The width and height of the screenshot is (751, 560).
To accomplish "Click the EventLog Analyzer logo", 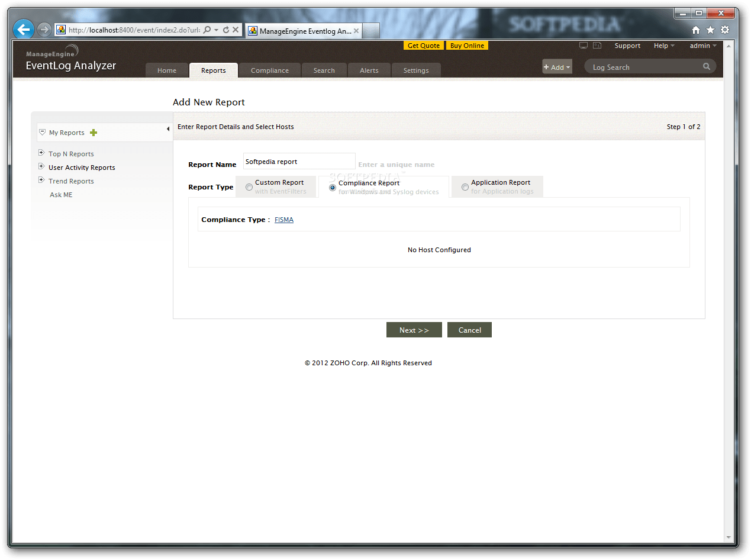I will (x=70, y=59).
